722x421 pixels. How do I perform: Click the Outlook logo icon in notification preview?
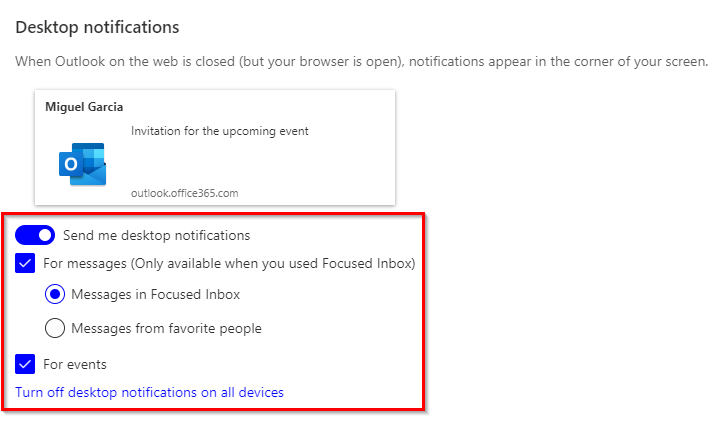pos(82,164)
